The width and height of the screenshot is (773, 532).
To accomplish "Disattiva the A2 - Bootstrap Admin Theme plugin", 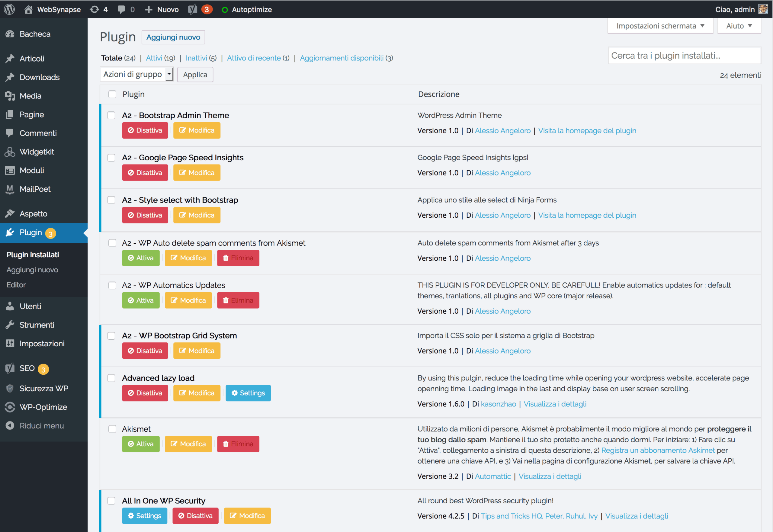I will [x=145, y=130].
